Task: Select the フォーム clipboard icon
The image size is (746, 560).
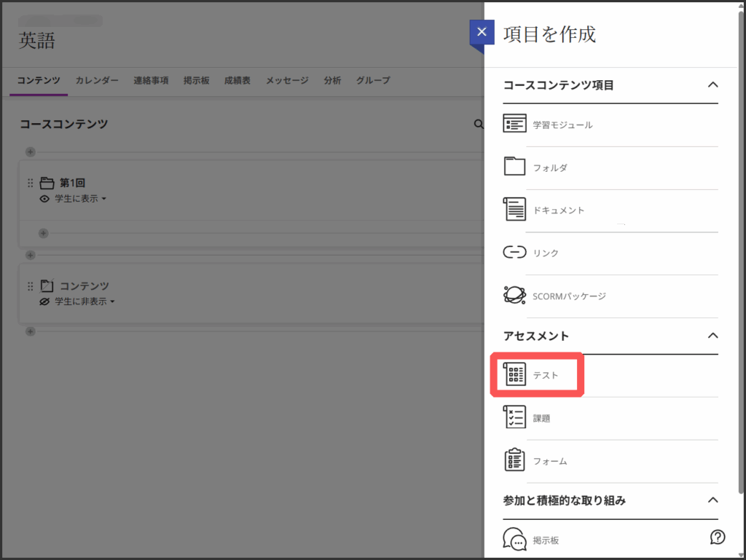Action: point(514,461)
